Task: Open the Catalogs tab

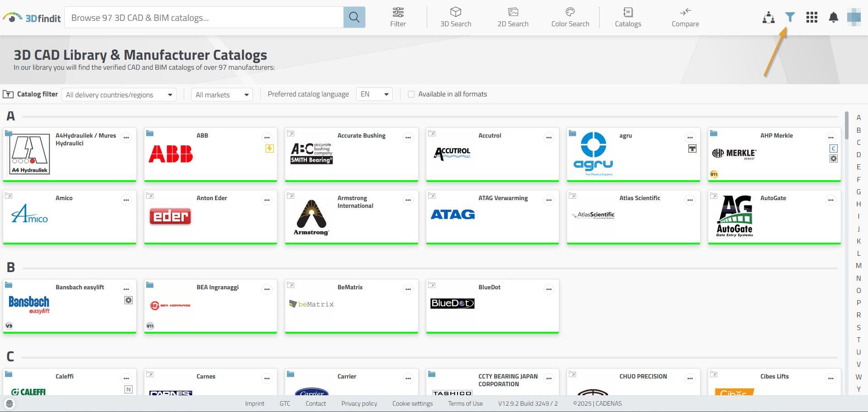Action: click(628, 17)
